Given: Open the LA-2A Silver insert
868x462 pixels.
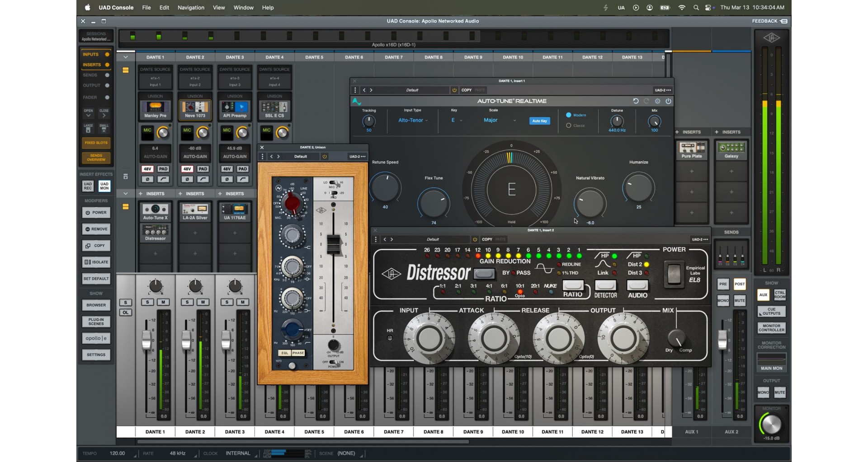Looking at the screenshot, I should click(195, 212).
